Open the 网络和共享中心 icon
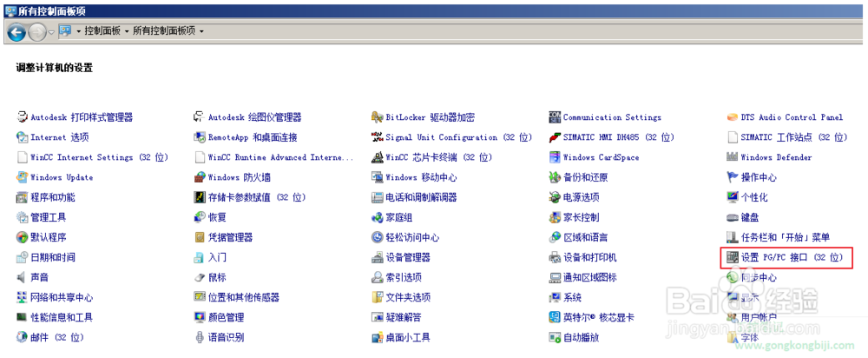 (x=23, y=297)
